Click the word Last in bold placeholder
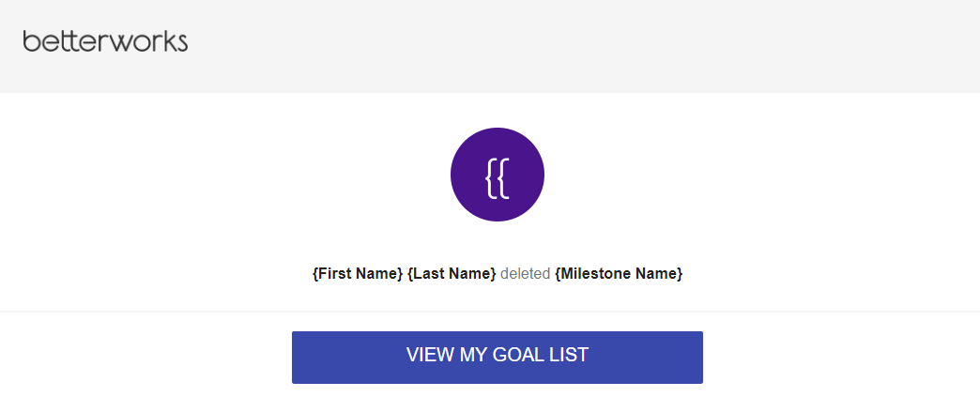The image size is (980, 412). tap(427, 274)
